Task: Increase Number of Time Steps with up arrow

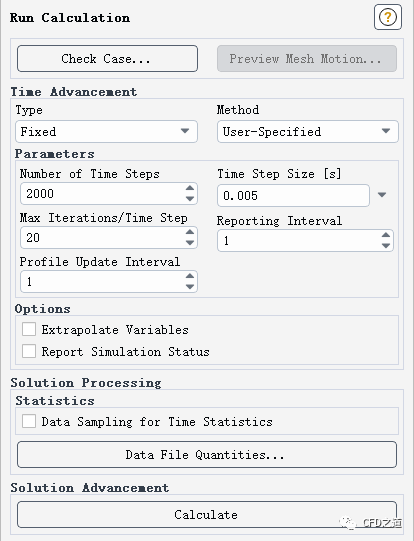Action: coord(190,188)
